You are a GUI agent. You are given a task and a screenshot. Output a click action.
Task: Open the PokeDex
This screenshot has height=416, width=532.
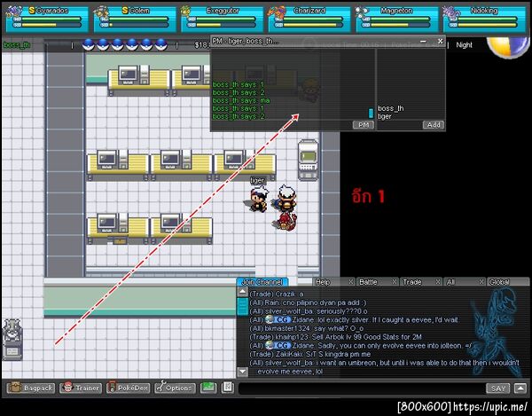tap(128, 388)
